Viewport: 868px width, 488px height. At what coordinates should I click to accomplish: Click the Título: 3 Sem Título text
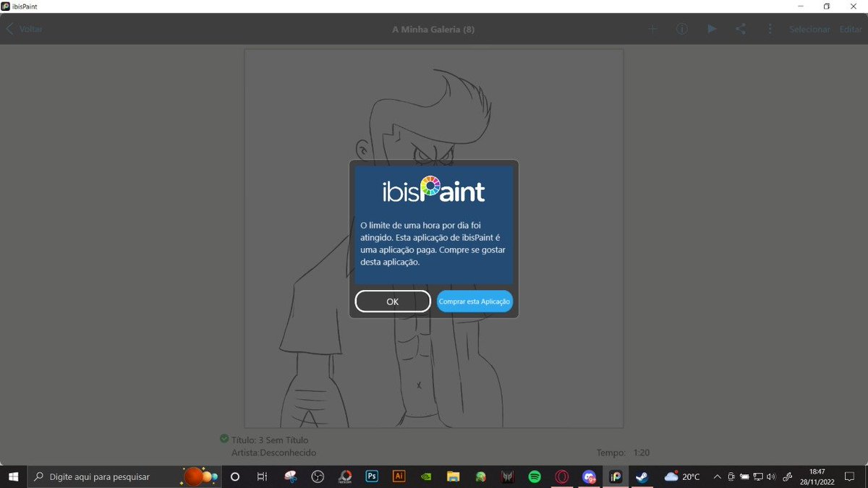(270, 440)
